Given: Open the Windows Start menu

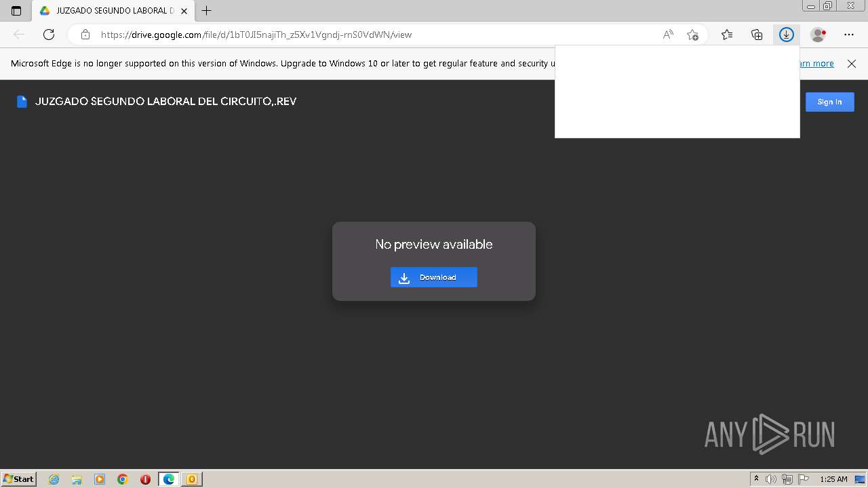Looking at the screenshot, I should click(19, 479).
